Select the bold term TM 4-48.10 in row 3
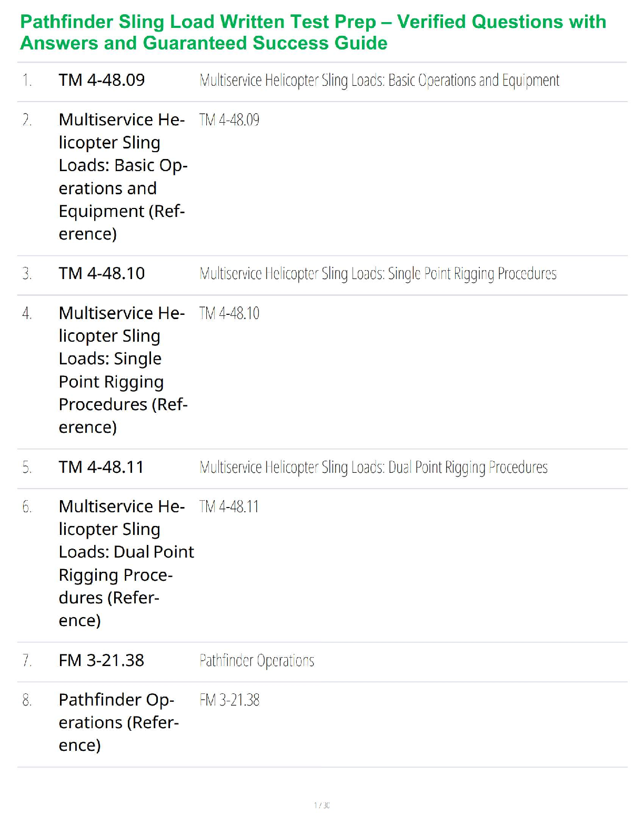 click(102, 273)
